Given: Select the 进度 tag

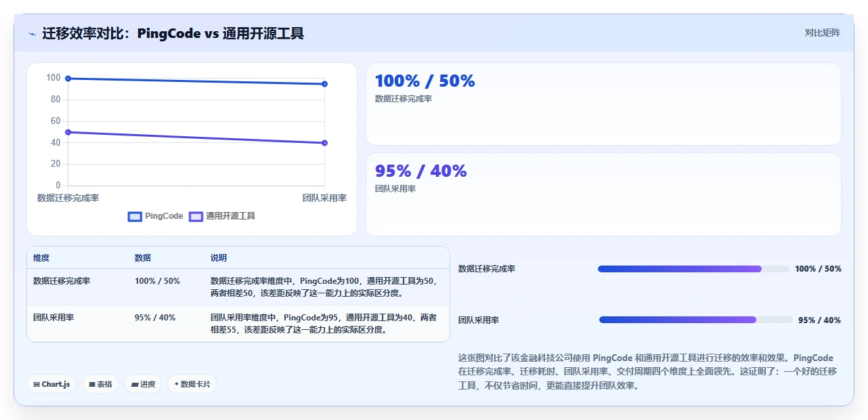Looking at the screenshot, I should point(143,384).
